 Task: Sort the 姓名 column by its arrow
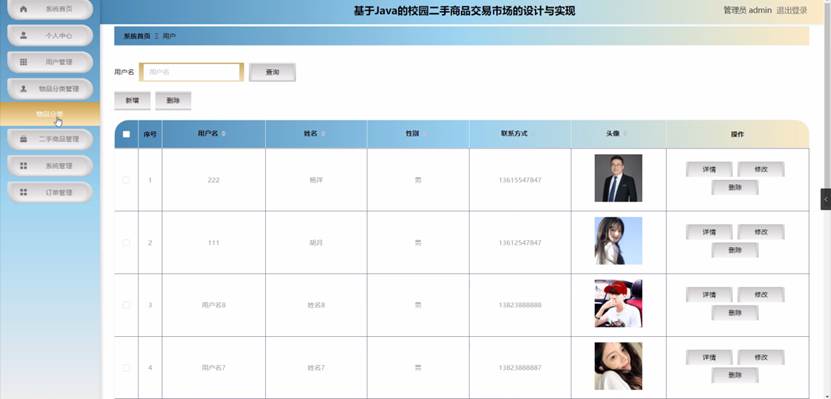click(x=323, y=134)
